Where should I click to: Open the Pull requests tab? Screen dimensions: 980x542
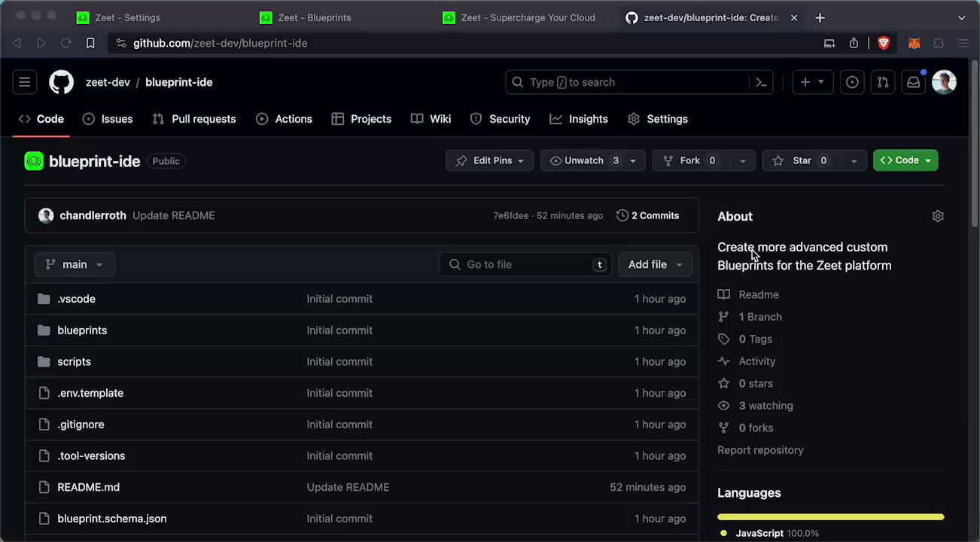(194, 119)
